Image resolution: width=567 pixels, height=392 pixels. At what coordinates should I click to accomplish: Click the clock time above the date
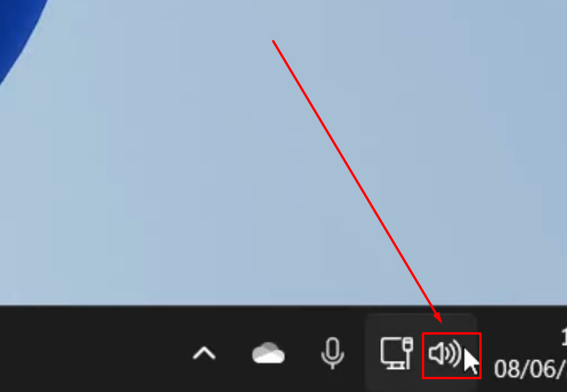[x=564, y=338]
